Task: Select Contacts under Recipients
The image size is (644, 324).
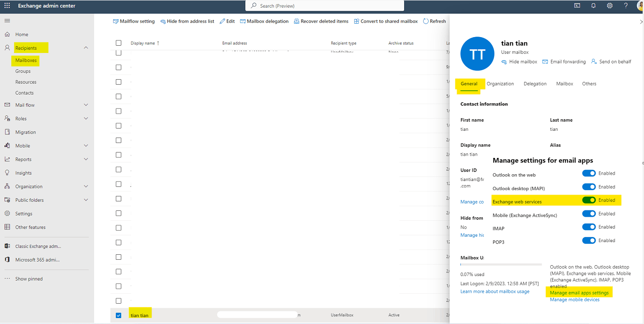Action: click(24, 93)
